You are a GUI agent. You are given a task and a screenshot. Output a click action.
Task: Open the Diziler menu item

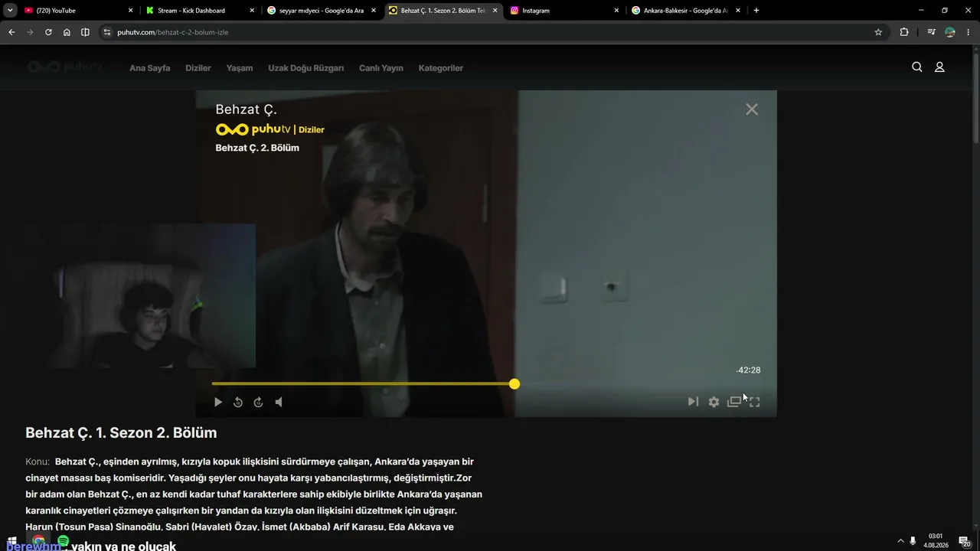[x=198, y=68]
